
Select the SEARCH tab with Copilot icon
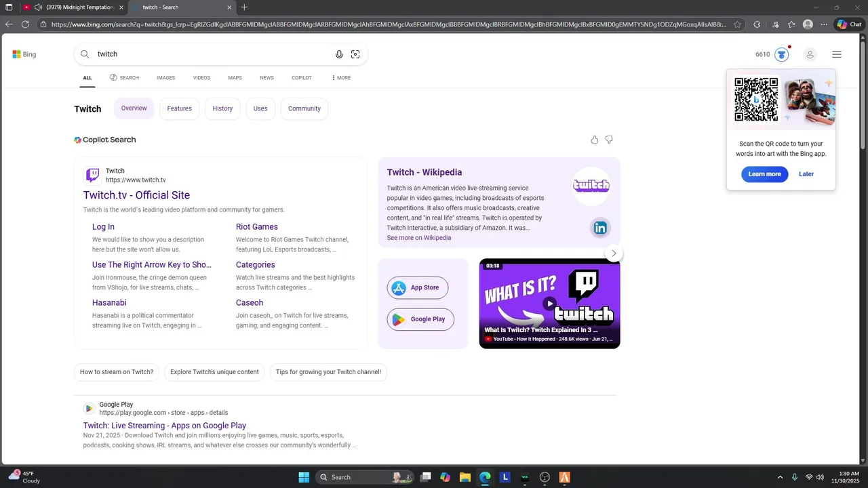[x=124, y=78]
